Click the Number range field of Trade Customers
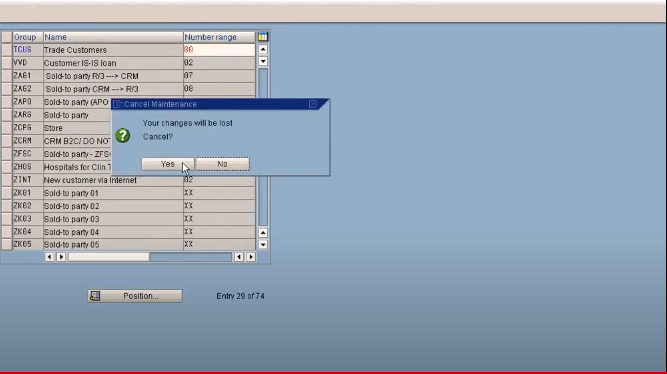The width and height of the screenshot is (667, 374). coord(219,50)
